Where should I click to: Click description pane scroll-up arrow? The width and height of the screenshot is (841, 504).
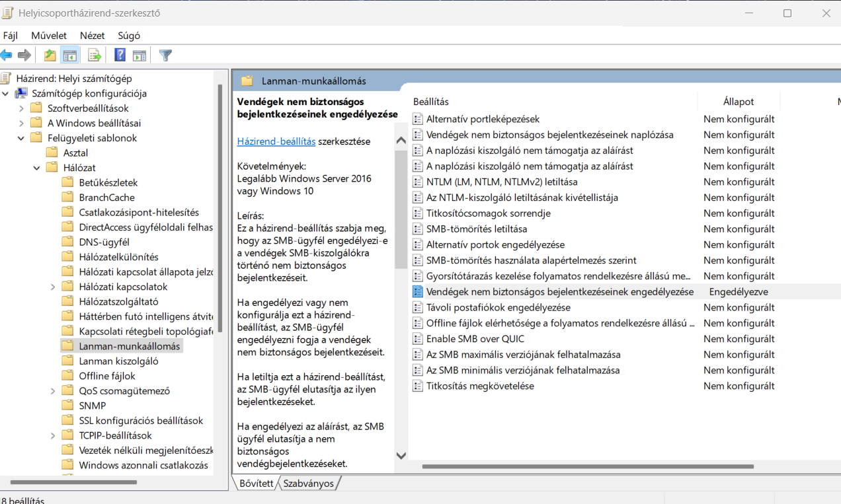tap(401, 140)
